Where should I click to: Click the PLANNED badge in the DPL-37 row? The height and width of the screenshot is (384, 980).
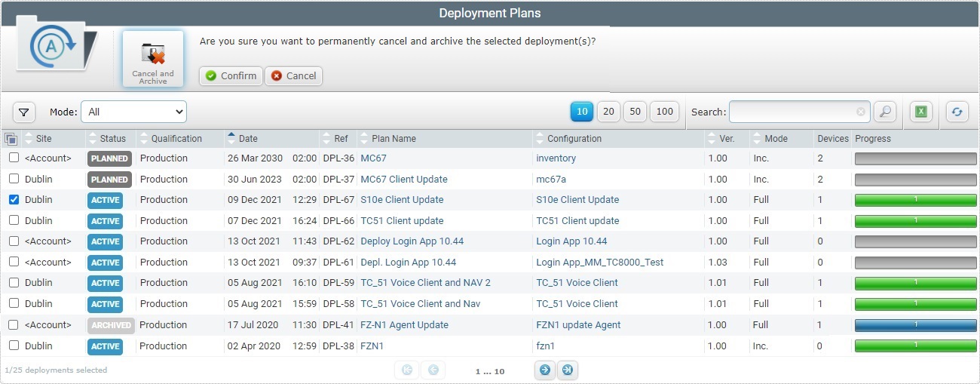click(x=109, y=180)
